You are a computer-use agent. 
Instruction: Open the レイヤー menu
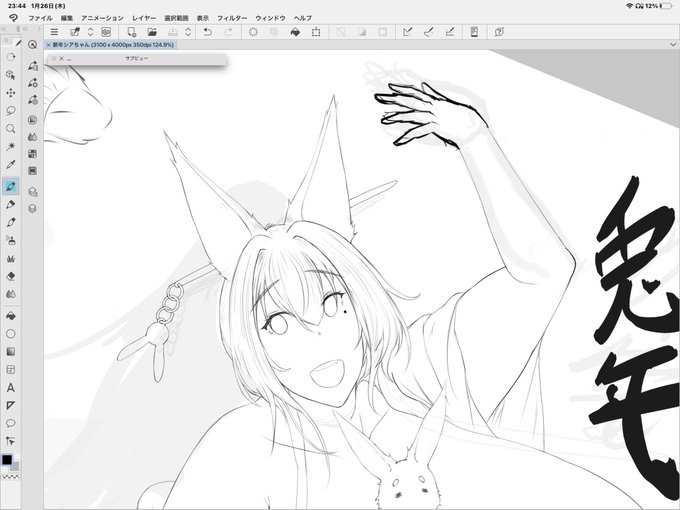coord(144,18)
